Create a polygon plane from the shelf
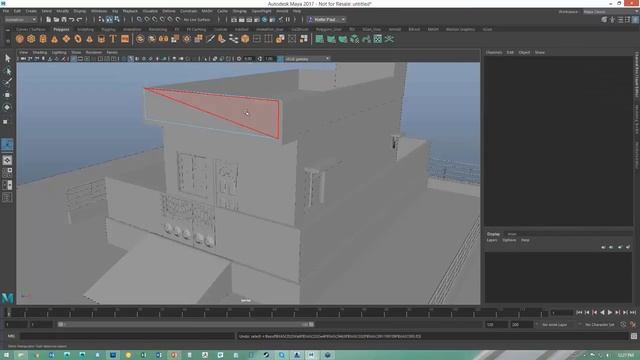 [66, 39]
